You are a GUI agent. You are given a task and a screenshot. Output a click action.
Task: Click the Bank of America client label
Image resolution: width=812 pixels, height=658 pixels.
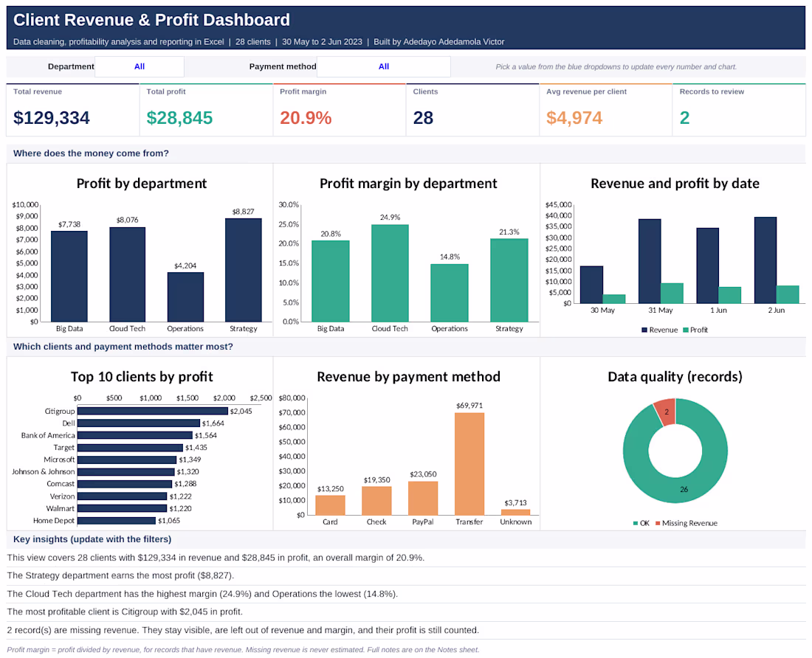pos(48,435)
